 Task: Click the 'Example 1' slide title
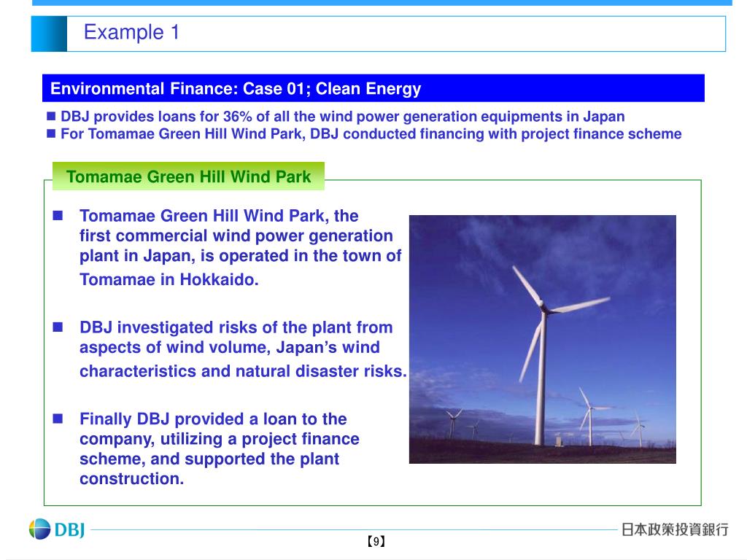tap(131, 32)
